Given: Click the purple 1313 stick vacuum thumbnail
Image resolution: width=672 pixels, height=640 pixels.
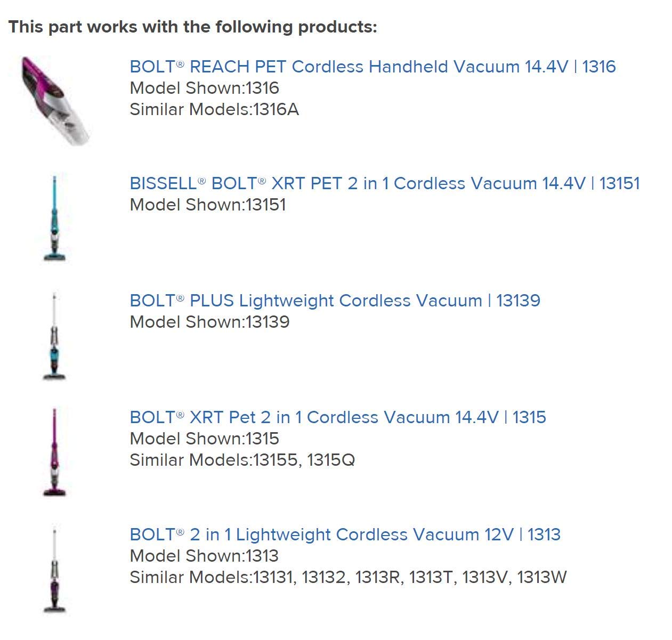Looking at the screenshot, I should (54, 569).
